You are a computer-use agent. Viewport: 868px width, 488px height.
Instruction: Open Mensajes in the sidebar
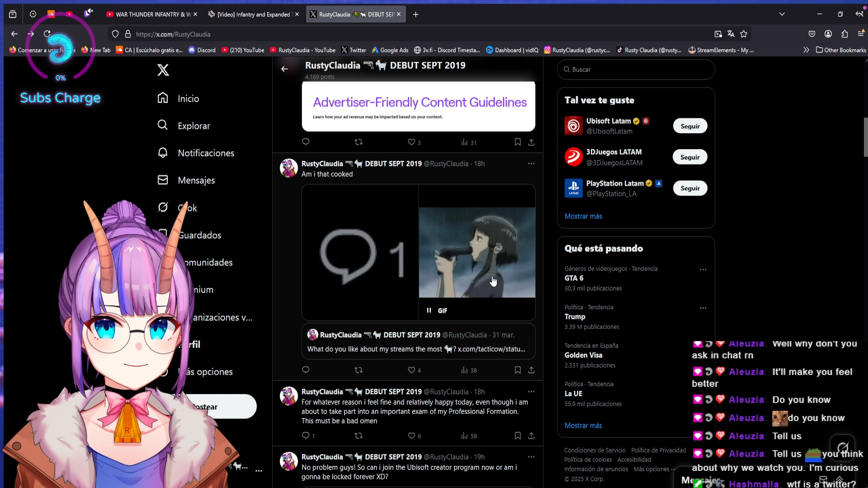click(x=196, y=180)
